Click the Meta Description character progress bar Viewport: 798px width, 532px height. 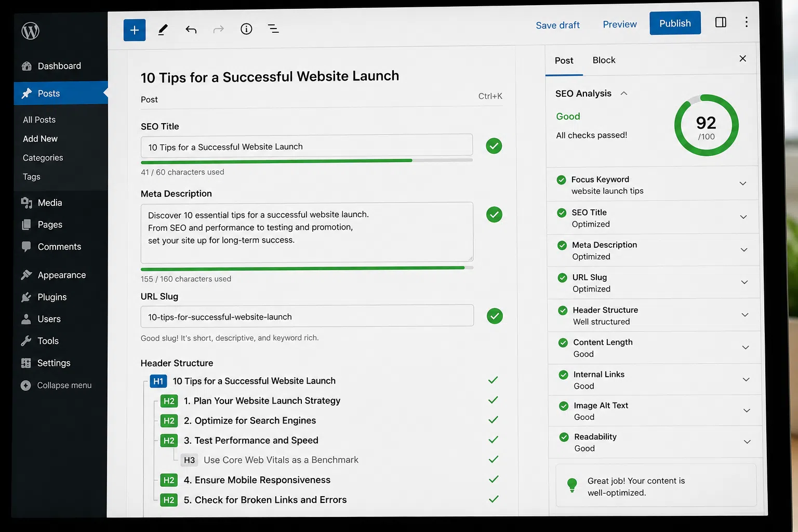(x=307, y=268)
